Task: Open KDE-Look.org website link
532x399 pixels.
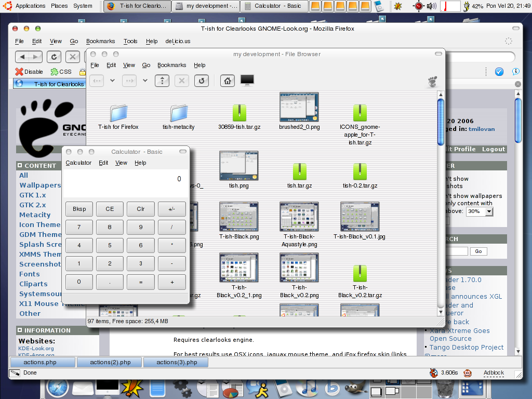Action: 36,349
